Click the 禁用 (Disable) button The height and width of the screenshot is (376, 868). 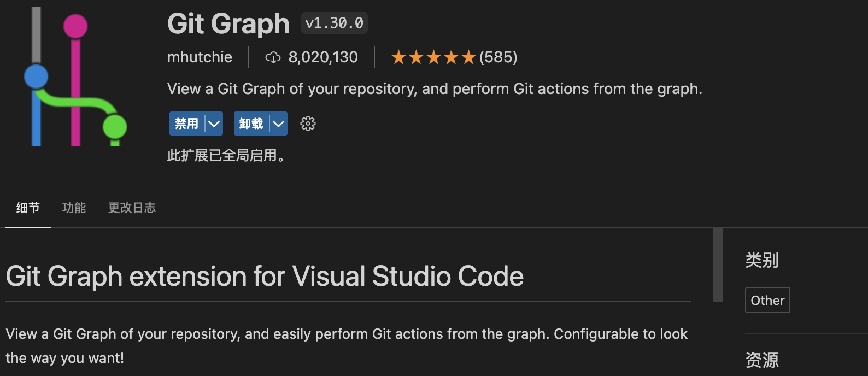187,124
